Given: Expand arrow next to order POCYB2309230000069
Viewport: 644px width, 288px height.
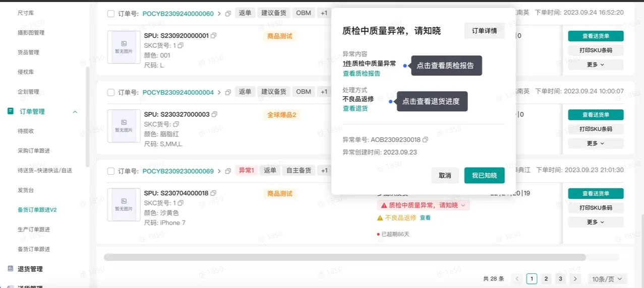Looking at the screenshot, I should coord(219,171).
